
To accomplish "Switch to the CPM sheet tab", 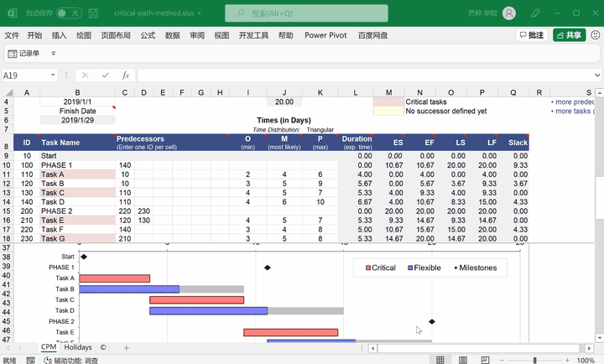I will 49,347.
